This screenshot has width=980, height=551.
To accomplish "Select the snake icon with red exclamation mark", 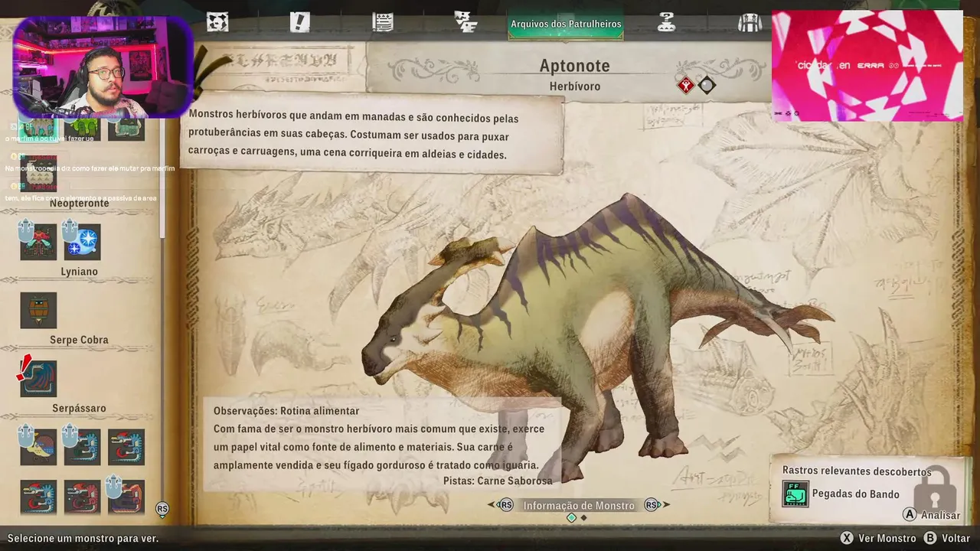I will click(x=38, y=378).
